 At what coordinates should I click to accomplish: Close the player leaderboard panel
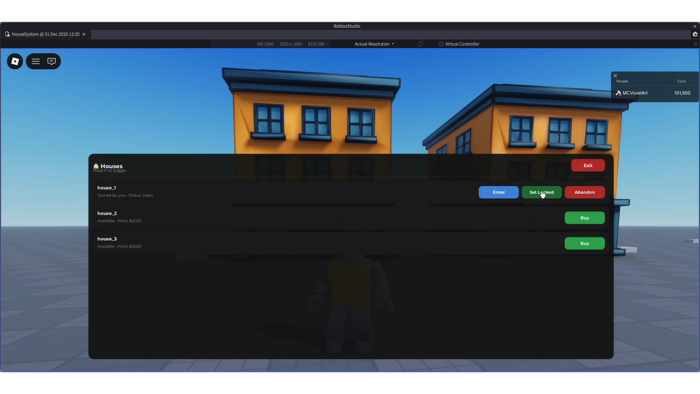pyautogui.click(x=615, y=76)
